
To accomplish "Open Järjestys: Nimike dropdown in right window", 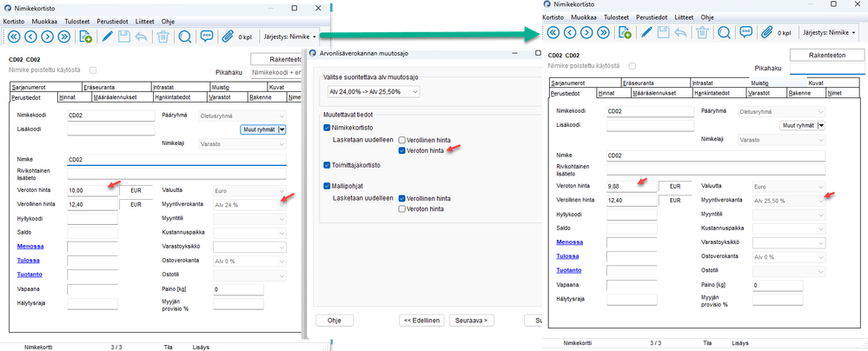I will coord(827,33).
